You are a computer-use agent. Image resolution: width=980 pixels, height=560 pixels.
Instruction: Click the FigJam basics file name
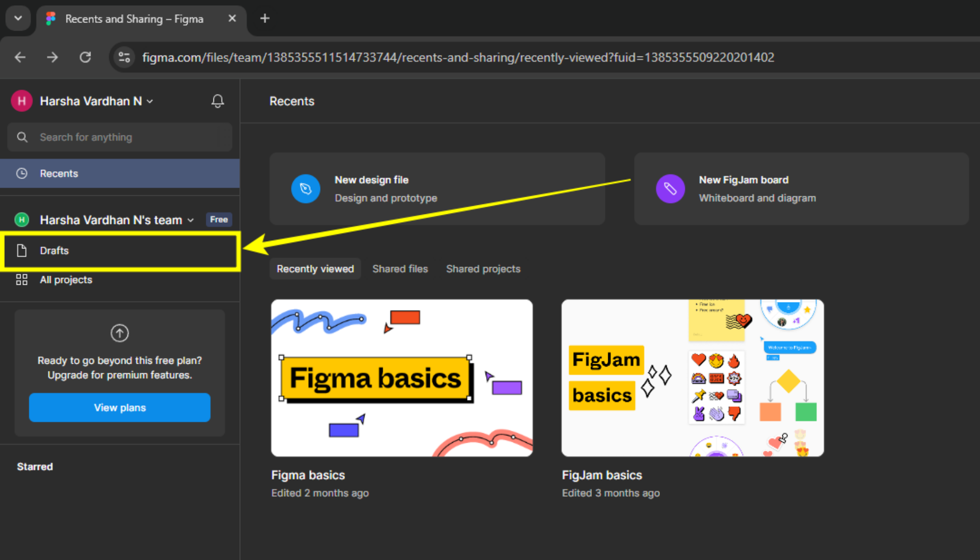pyautogui.click(x=602, y=475)
